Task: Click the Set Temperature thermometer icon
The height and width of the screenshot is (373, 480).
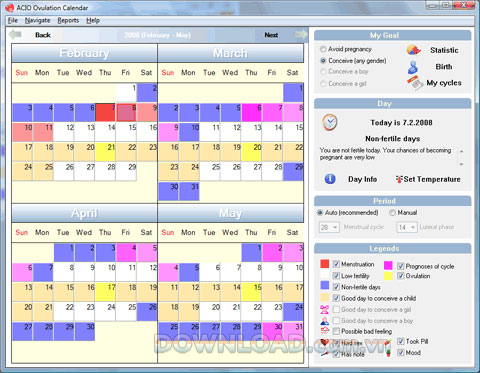Action: [399, 179]
